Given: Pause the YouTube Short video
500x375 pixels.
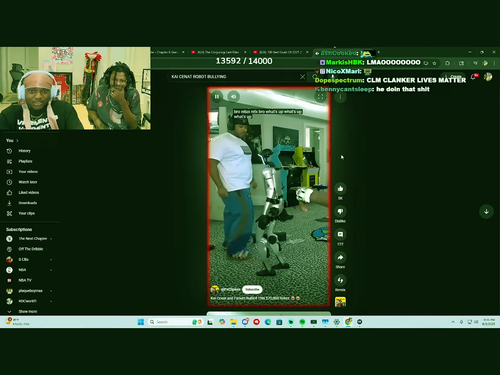Looking at the screenshot, I should pos(217,97).
